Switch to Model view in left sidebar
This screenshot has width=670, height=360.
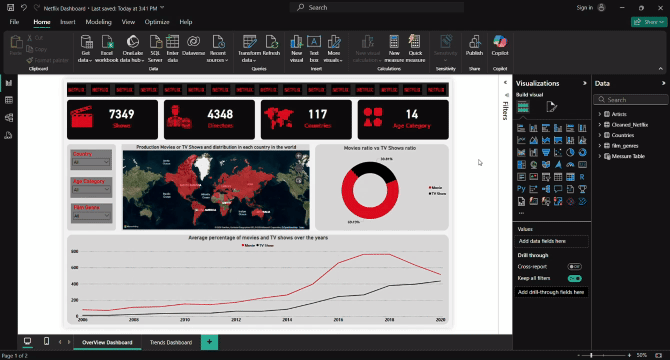click(x=9, y=118)
